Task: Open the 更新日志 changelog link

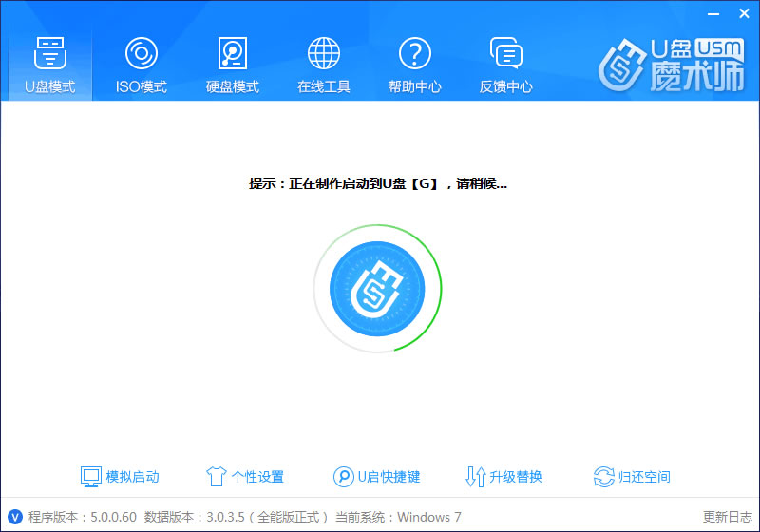Action: pyautogui.click(x=727, y=517)
